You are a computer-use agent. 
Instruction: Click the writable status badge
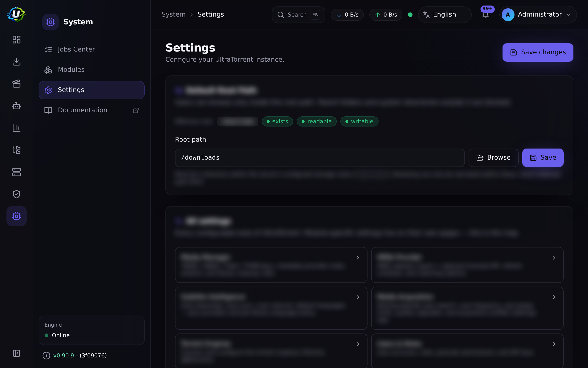tap(359, 121)
